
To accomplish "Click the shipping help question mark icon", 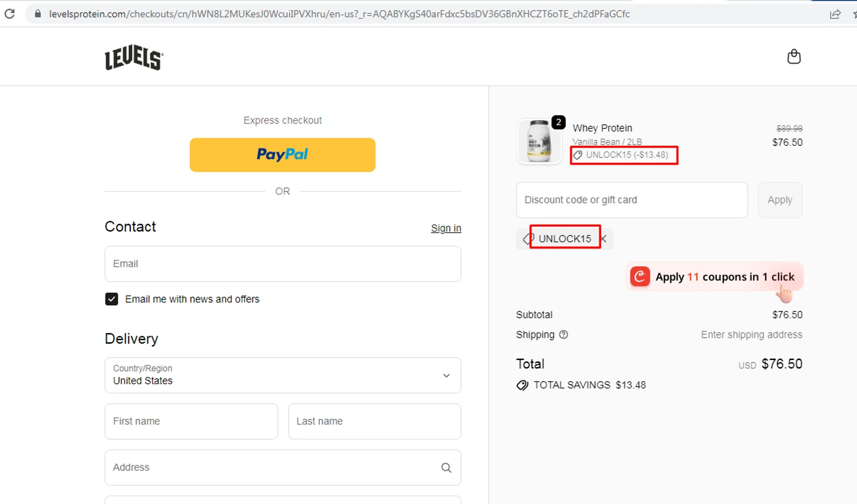I will coord(563,335).
